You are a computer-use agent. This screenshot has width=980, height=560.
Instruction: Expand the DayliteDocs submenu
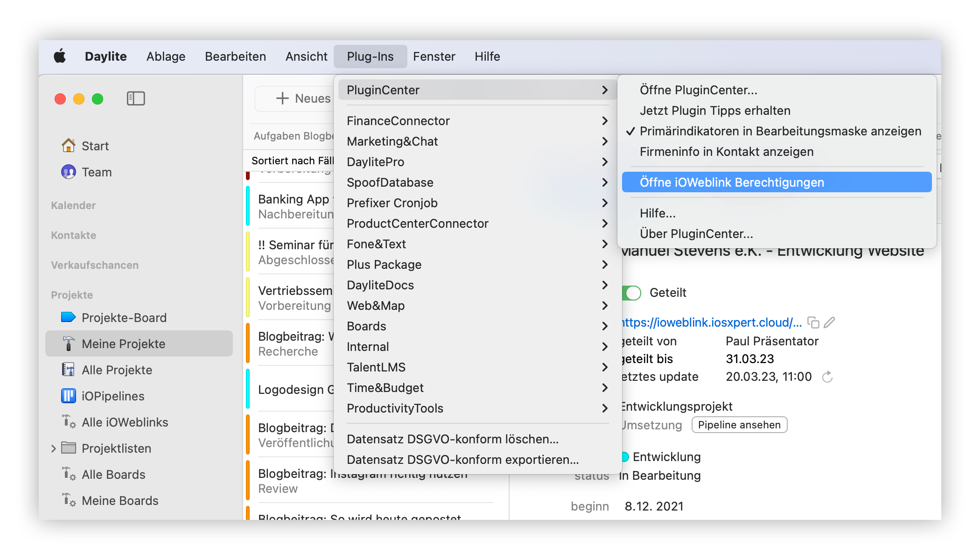tap(478, 285)
